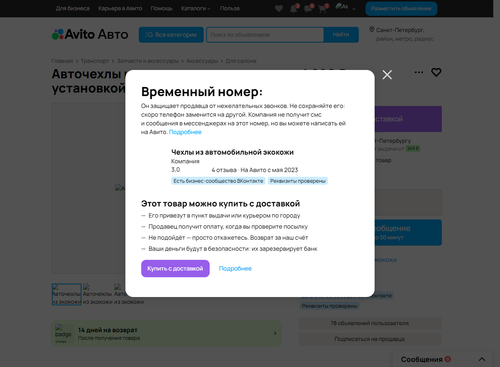Expand return info chevron arrow
The width and height of the screenshot is (500, 367).
(275, 333)
